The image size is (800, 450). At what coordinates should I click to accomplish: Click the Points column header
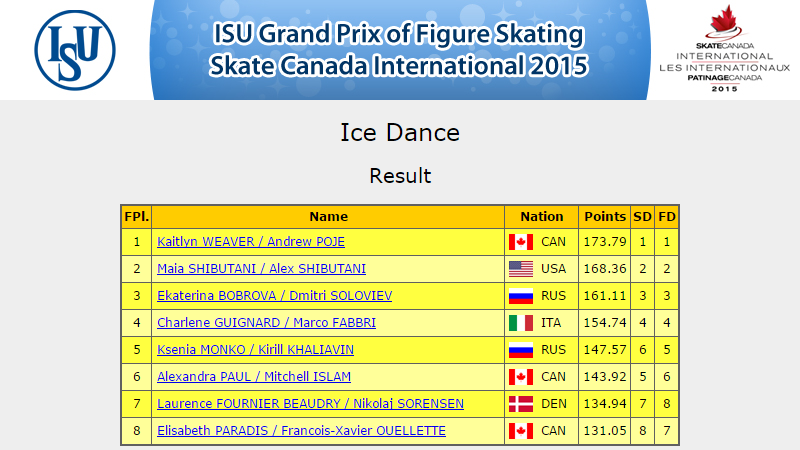tap(605, 217)
